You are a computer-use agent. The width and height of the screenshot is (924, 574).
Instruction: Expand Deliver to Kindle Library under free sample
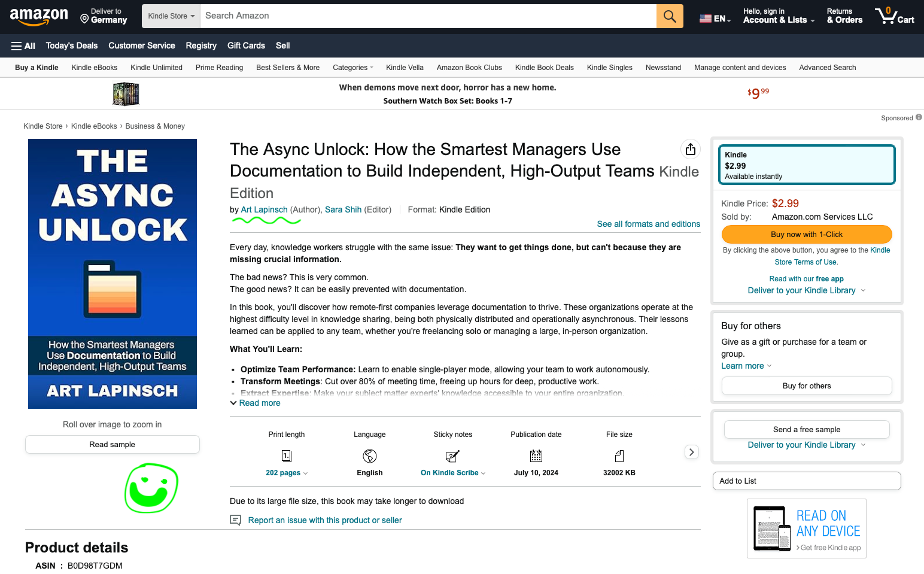click(807, 445)
